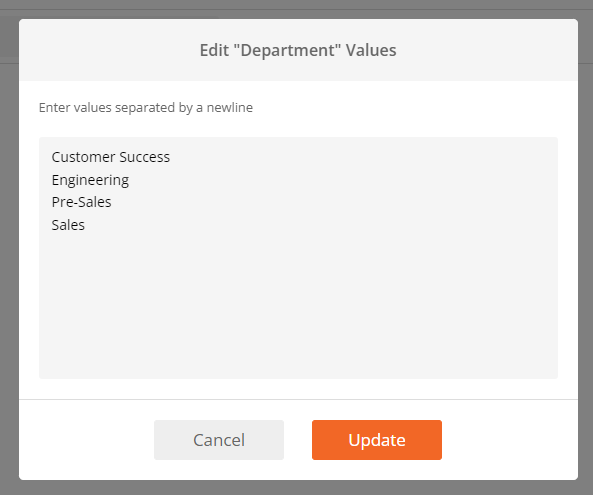Focus the empty area of the values textbox
Image resolution: width=593 pixels, height=495 pixels.
tap(298, 303)
